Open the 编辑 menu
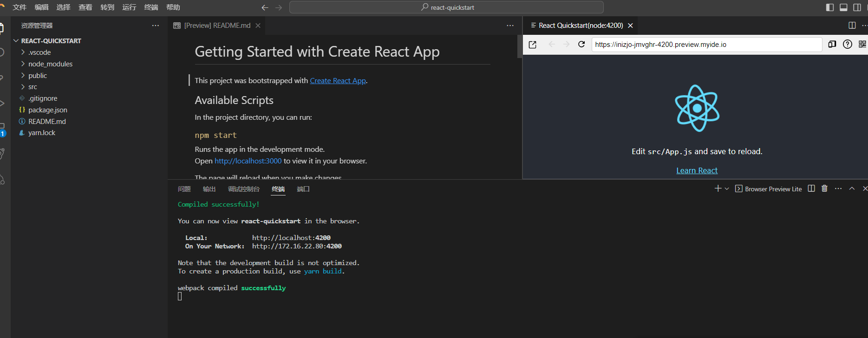 click(x=41, y=7)
